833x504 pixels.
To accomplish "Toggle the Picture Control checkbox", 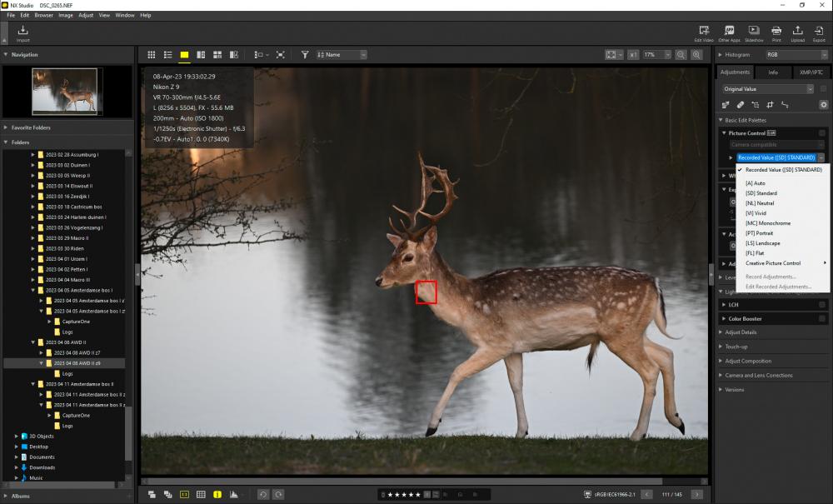I will pyautogui.click(x=822, y=133).
